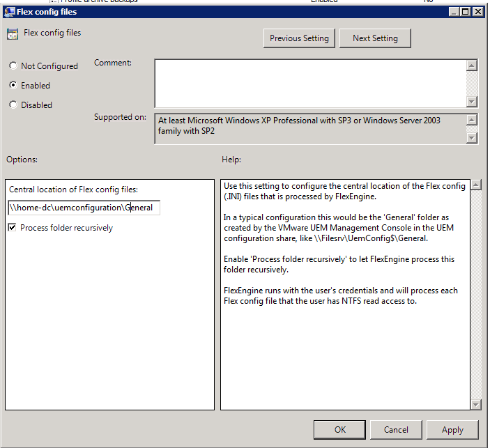The height and width of the screenshot is (448, 490).
Task: Choose the Disabled radio button
Action: pos(13,105)
